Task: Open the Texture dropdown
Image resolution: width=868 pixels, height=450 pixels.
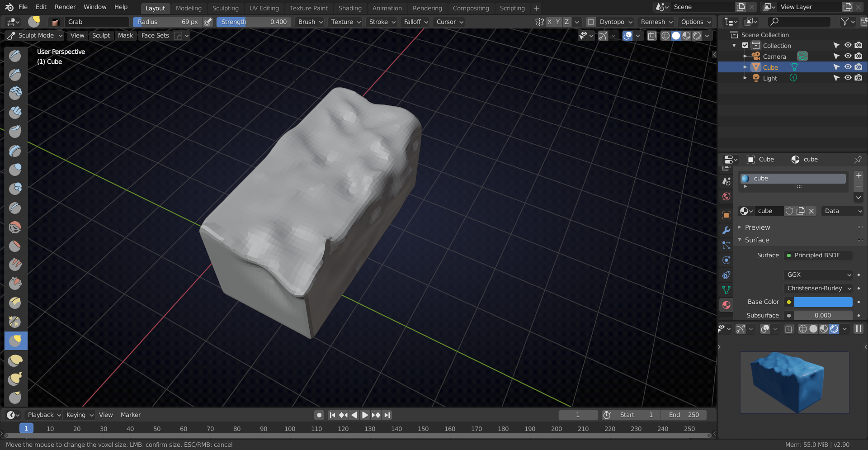Action: (x=346, y=22)
